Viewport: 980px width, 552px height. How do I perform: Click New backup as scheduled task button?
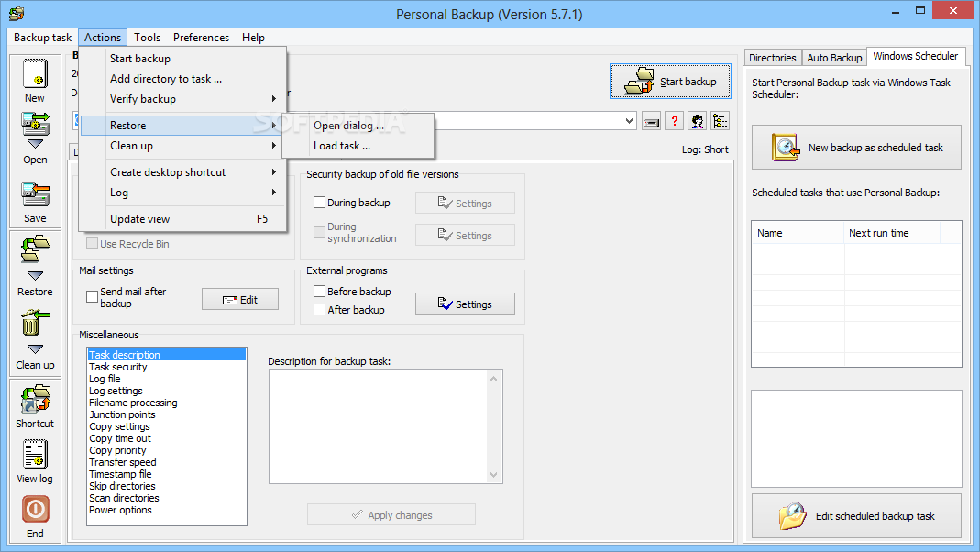coord(856,148)
